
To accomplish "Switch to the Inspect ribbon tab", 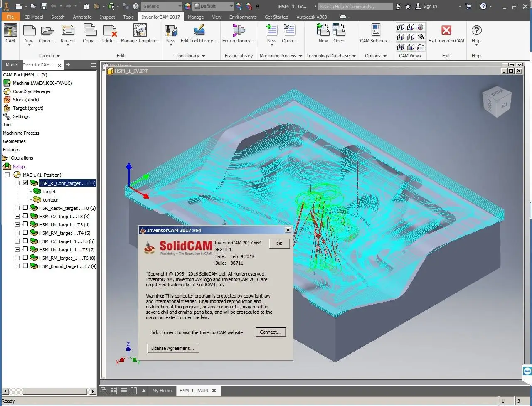I will 107,17.
